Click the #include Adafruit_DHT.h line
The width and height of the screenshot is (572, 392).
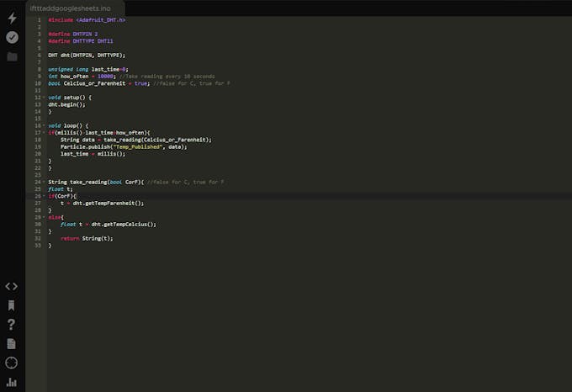click(87, 20)
